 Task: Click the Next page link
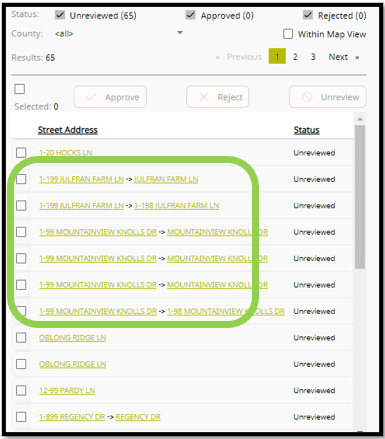338,57
